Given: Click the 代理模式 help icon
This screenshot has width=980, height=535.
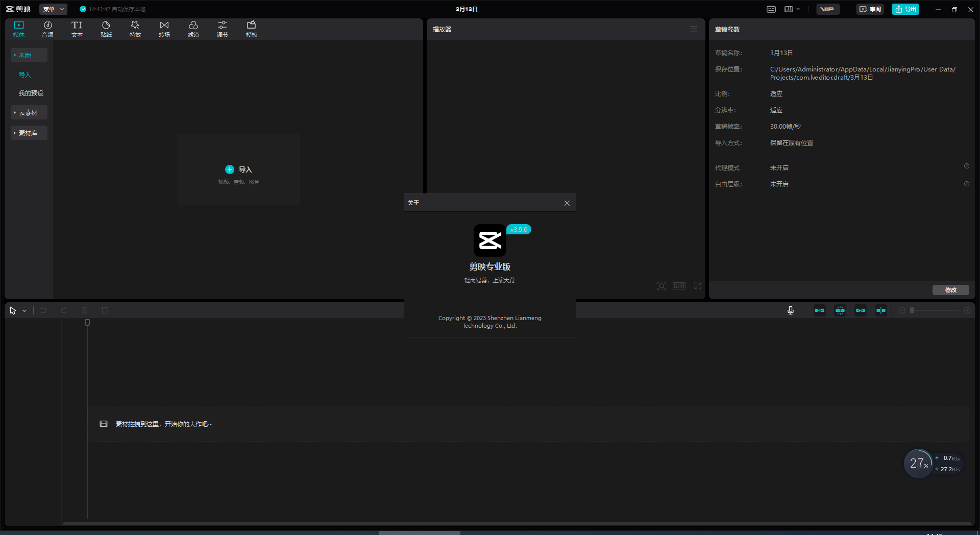Looking at the screenshot, I should point(967,166).
